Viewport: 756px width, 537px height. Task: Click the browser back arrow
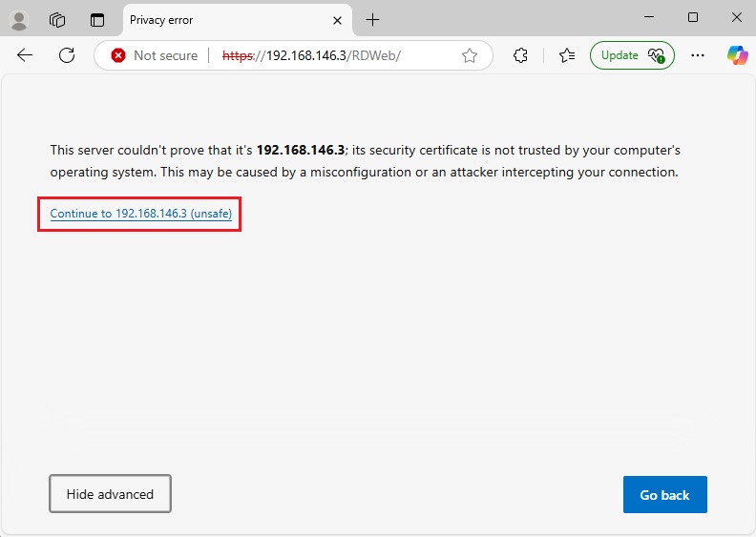tap(25, 55)
